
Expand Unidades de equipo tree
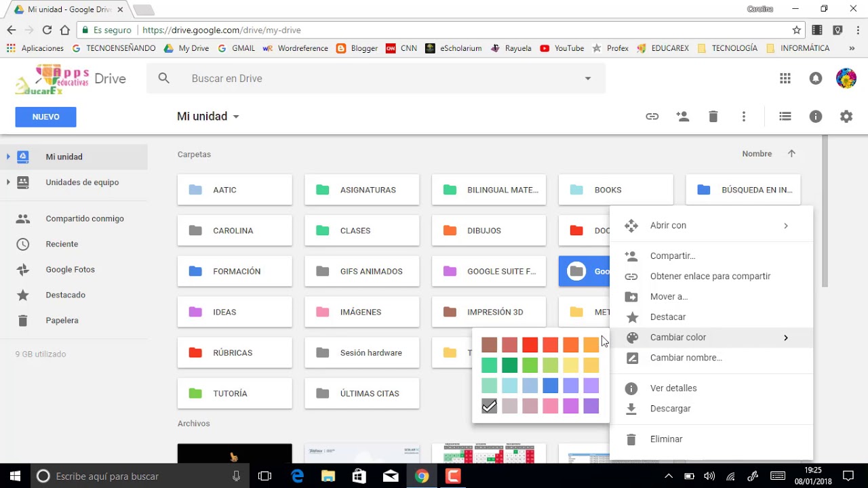[x=8, y=182]
